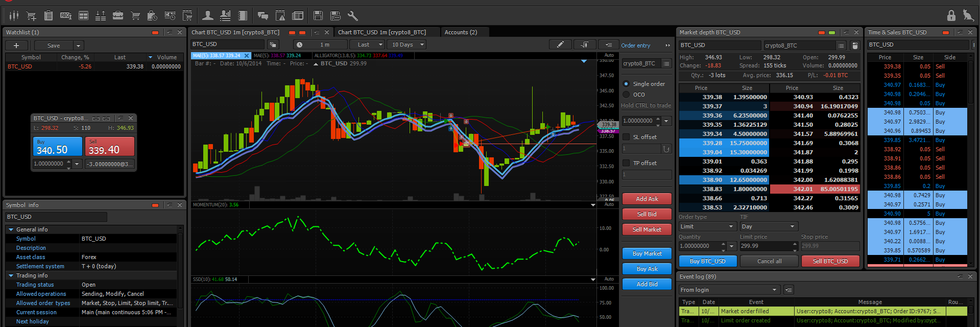Click the indicators icon on the chart toolbar
Screen dimensions: 980x327
click(x=585, y=44)
